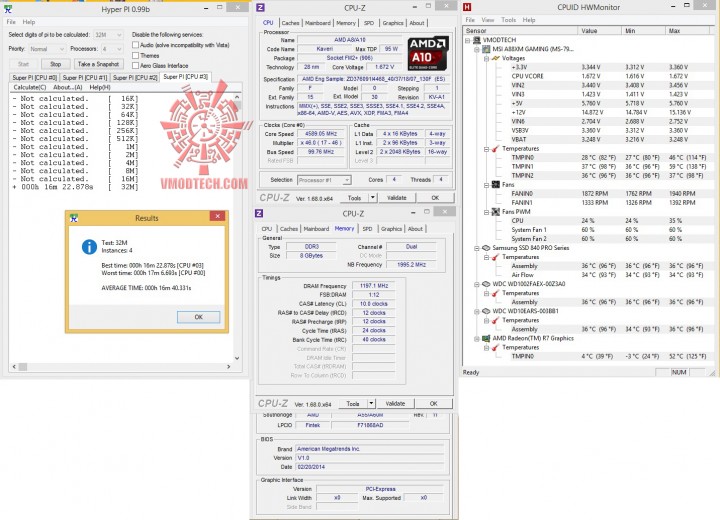Image resolution: width=720 pixels, height=520 pixels.
Task: Click the motherboard Temperatures thermometer icon
Action: point(495,149)
